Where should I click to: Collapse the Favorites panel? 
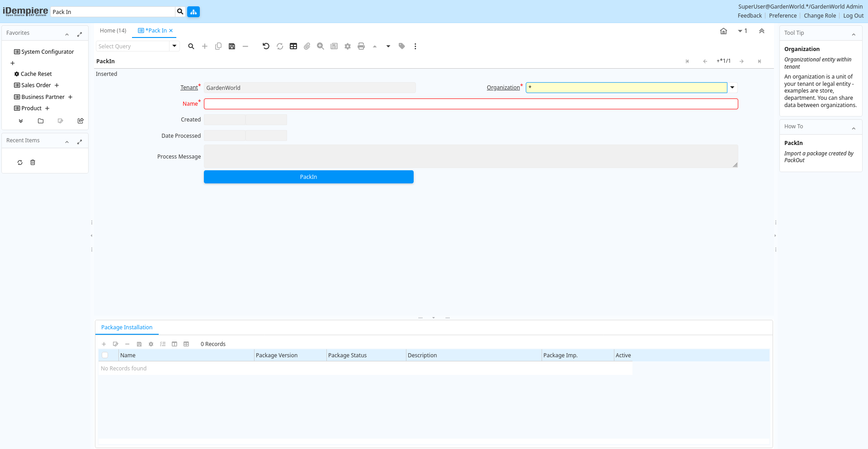pos(67,34)
